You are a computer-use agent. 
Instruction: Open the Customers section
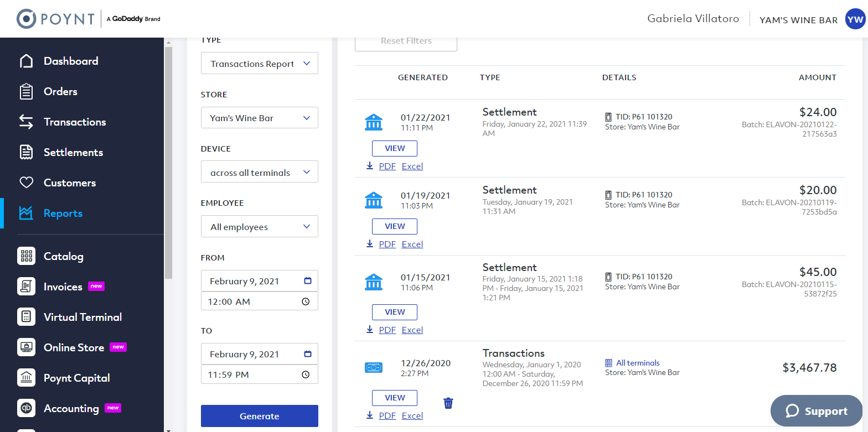(x=70, y=183)
